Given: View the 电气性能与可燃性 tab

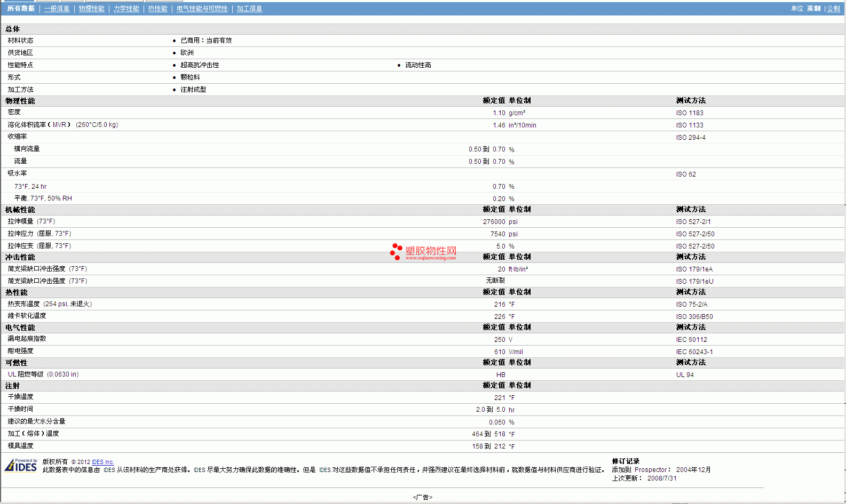Looking at the screenshot, I should (x=202, y=9).
